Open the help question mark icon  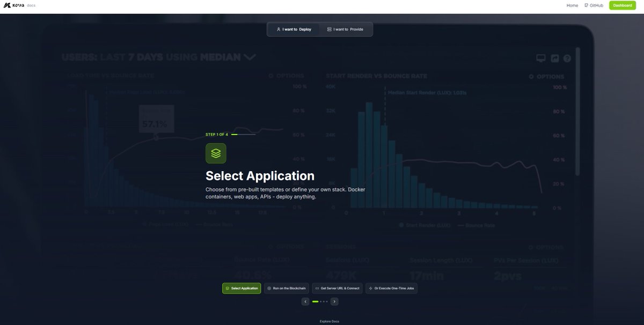point(567,57)
